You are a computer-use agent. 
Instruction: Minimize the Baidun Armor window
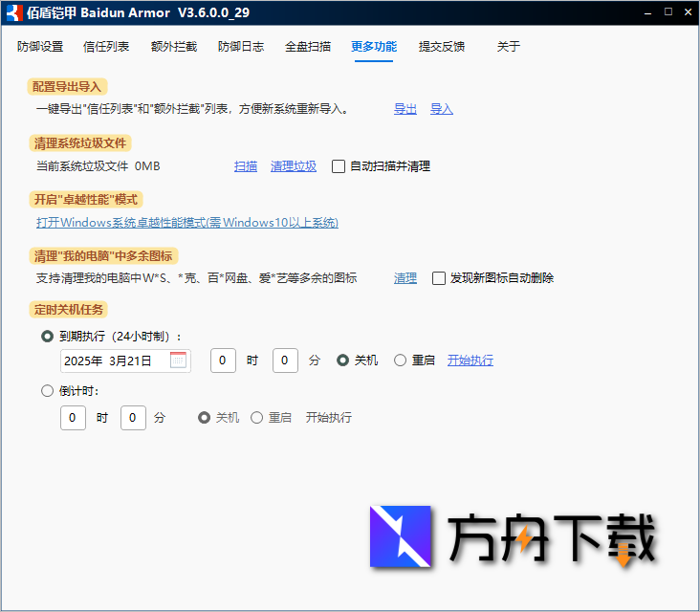647,12
